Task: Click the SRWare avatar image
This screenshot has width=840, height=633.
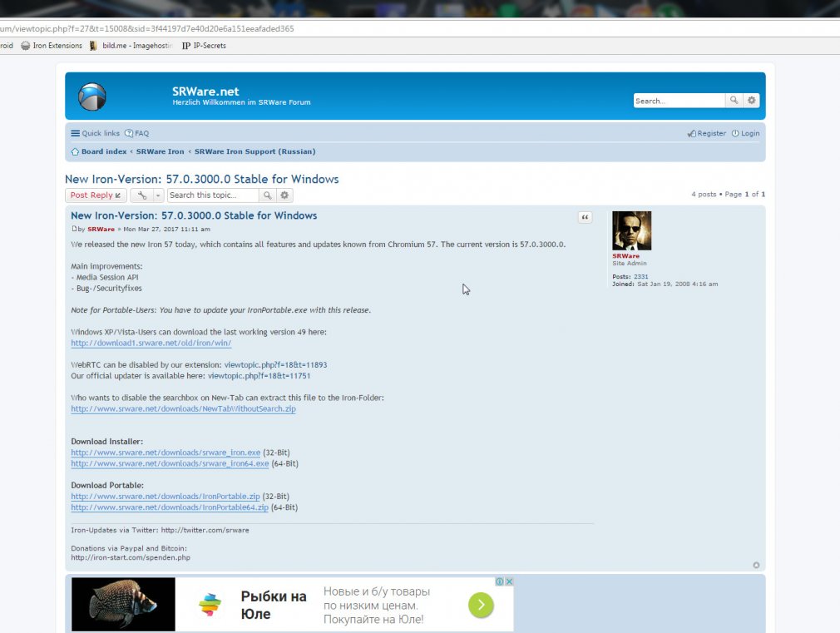Action: point(631,230)
